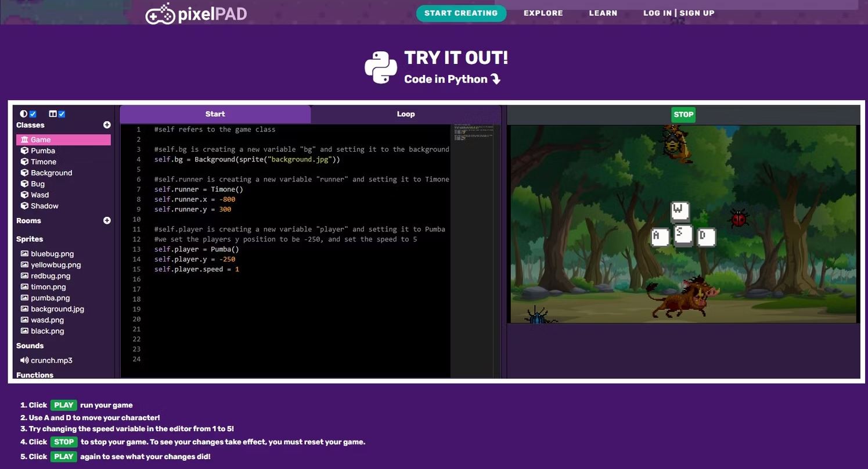Stop the running game with STOP

click(x=683, y=114)
